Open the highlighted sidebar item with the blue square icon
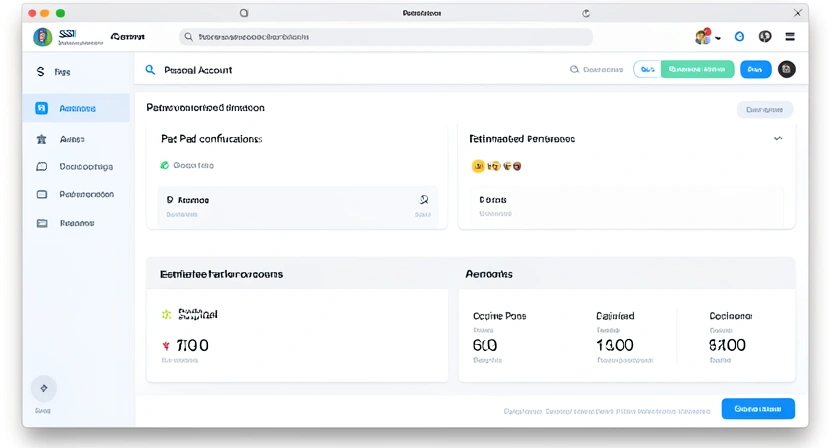Viewport: 832px width, 448px height. coord(76,108)
